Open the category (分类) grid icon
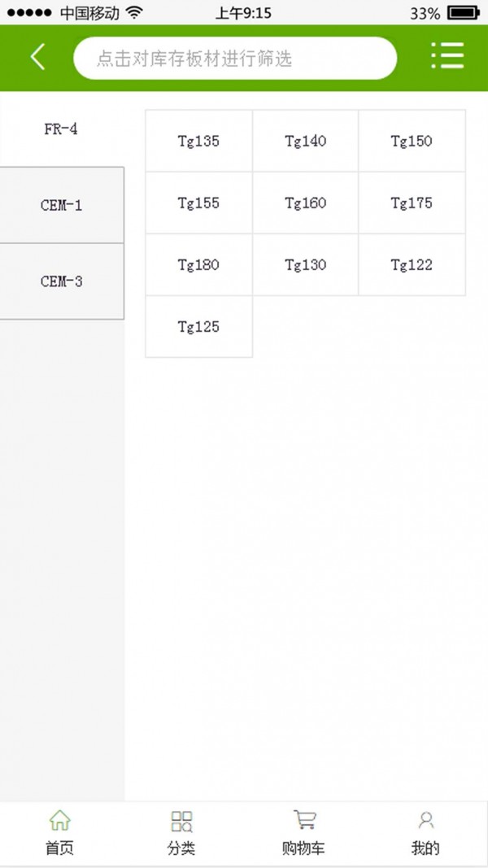 click(x=181, y=820)
